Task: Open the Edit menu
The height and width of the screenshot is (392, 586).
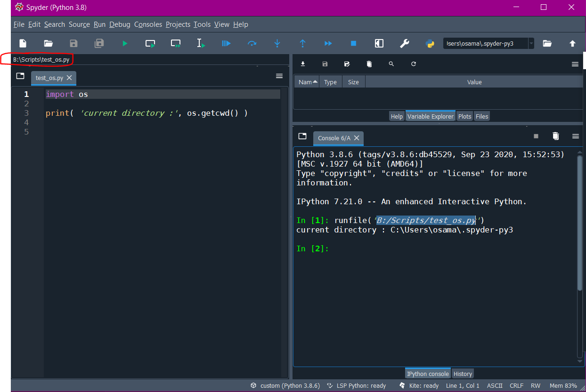Action: [x=34, y=24]
